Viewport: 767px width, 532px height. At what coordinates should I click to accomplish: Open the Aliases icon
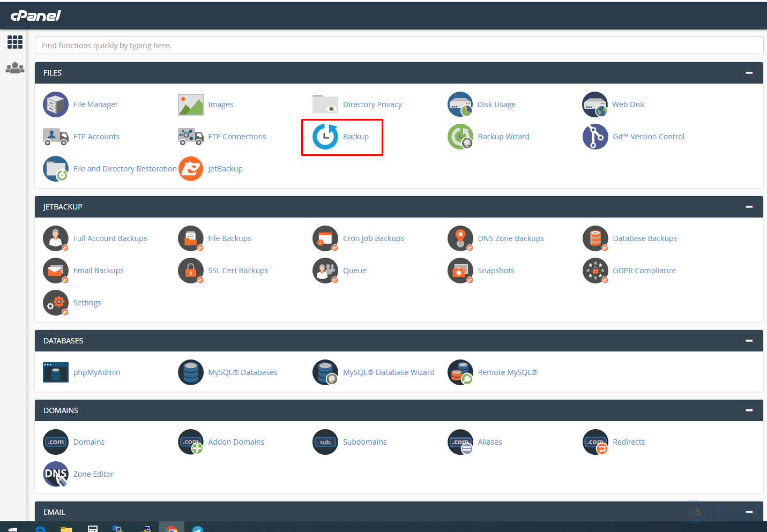pyautogui.click(x=460, y=442)
